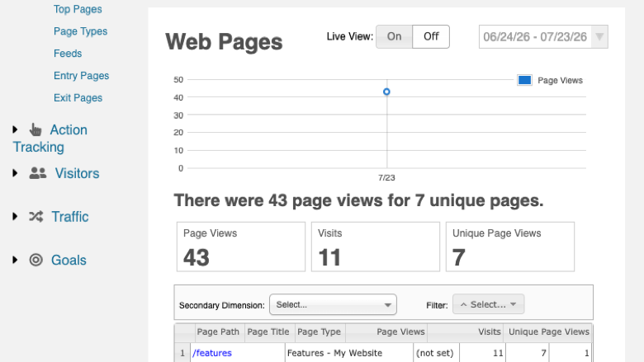Open Exit Pages report
This screenshot has width=644, height=362.
point(78,97)
